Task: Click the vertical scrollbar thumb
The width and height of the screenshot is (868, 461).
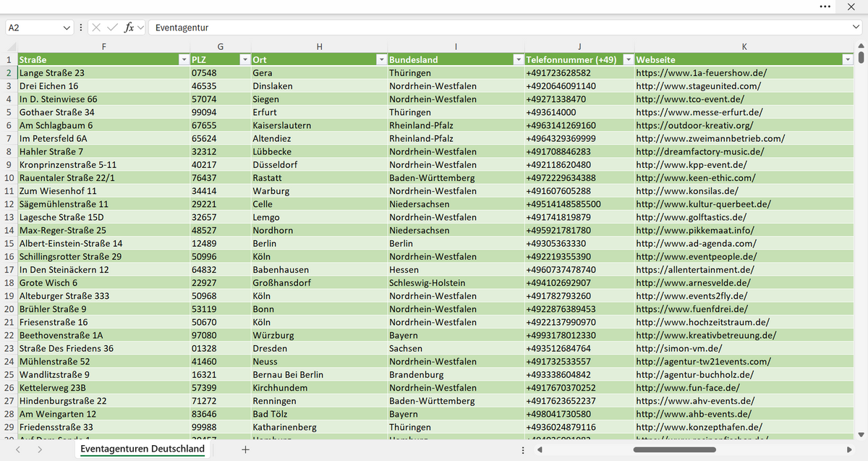Action: pyautogui.click(x=861, y=59)
